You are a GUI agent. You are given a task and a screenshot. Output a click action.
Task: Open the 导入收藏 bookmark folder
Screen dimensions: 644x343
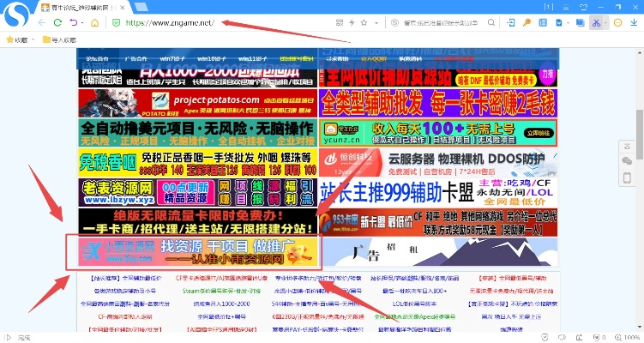coord(59,39)
